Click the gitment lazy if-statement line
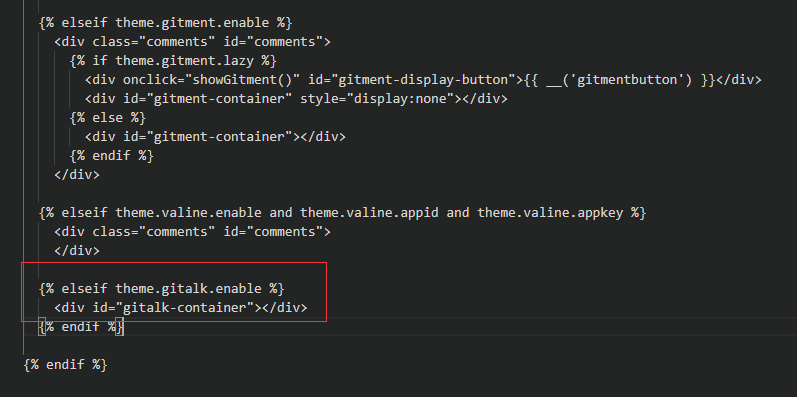The height and width of the screenshot is (397, 797). (x=173, y=61)
